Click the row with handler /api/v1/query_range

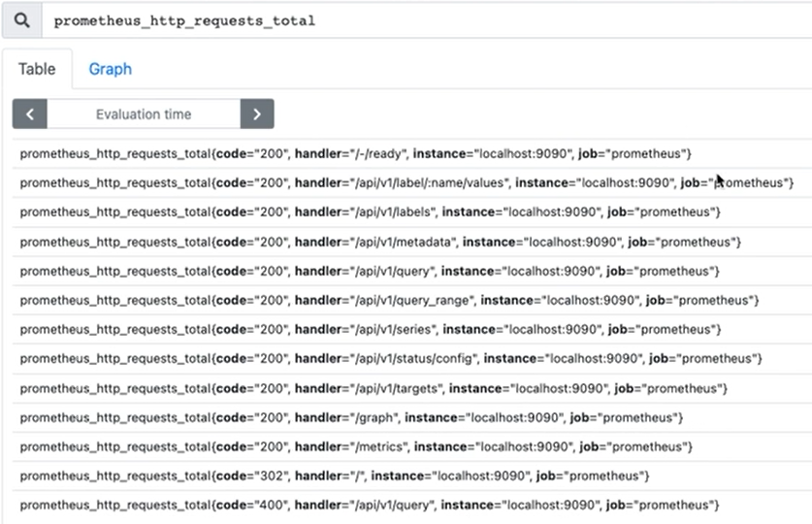coord(389,300)
